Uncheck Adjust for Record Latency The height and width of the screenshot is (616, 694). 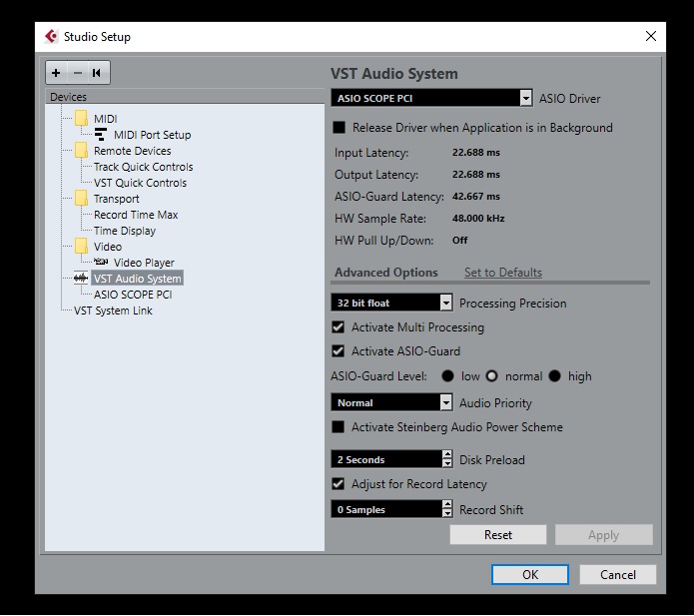tap(339, 483)
